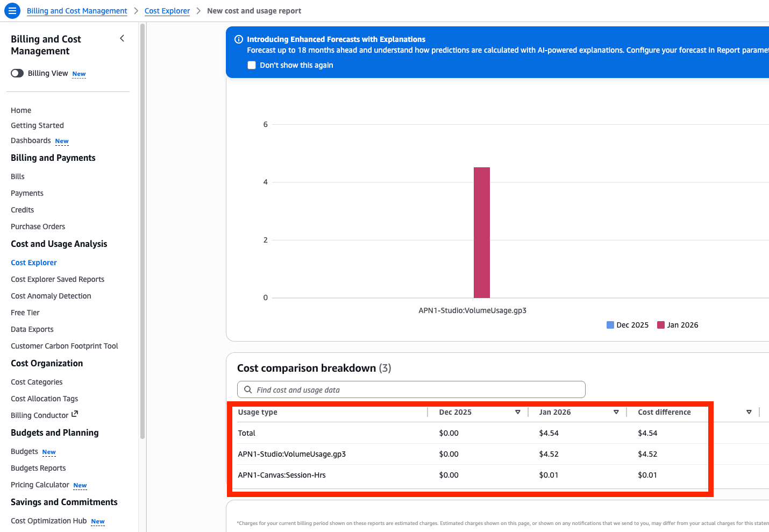Image resolution: width=769 pixels, height=532 pixels.
Task: Open Cost Explorer Saved Reports in sidebar
Action: point(58,279)
